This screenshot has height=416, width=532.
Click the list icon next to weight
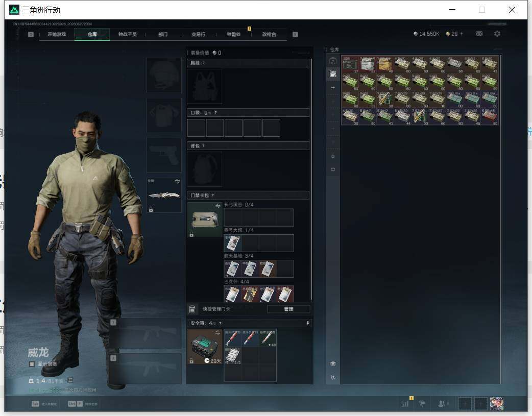coord(70,380)
